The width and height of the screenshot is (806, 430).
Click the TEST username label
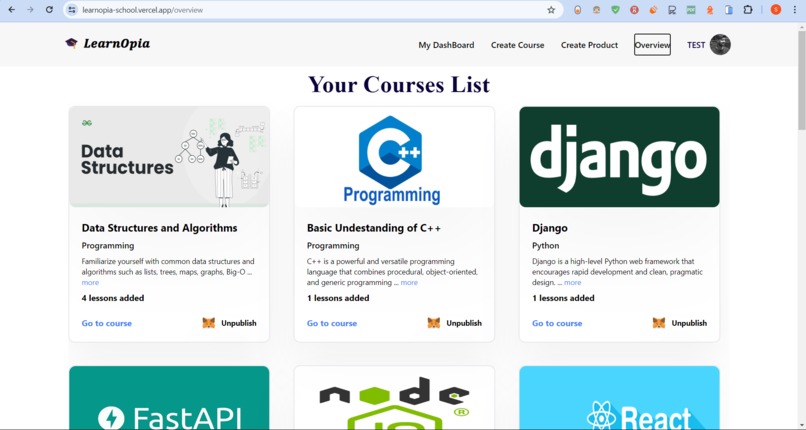(696, 45)
